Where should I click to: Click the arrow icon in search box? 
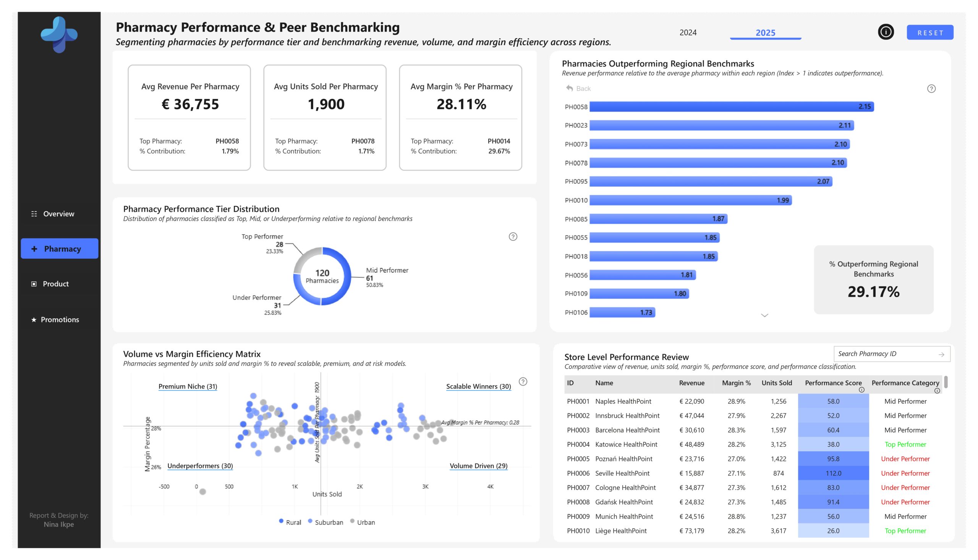[941, 354]
